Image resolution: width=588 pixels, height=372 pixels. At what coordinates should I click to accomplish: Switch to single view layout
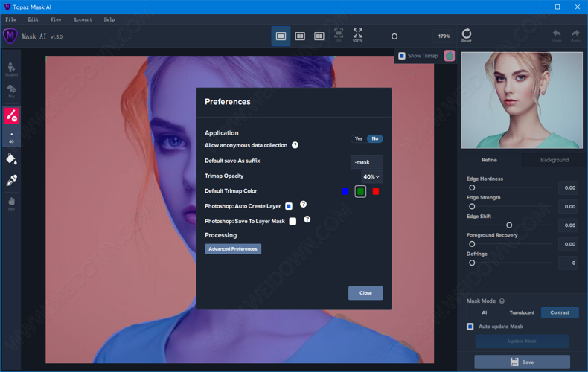(281, 36)
